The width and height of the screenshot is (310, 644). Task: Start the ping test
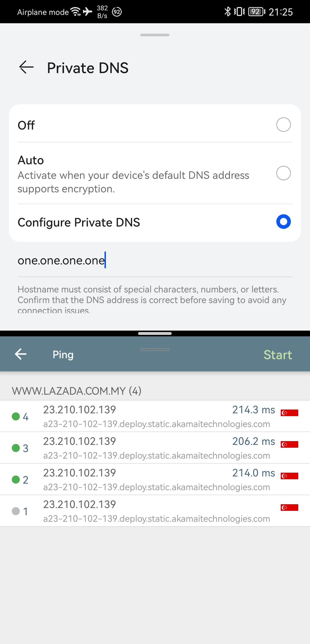coord(278,355)
